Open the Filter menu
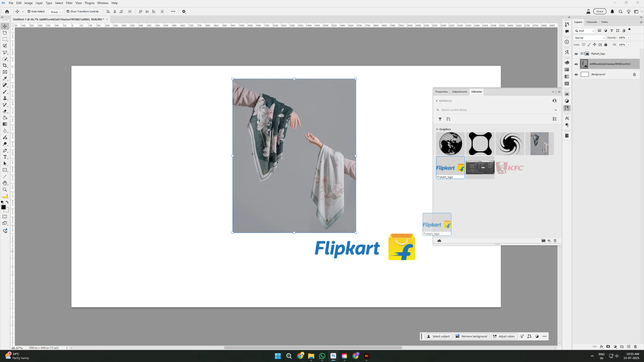This screenshot has width=644, height=362. pyautogui.click(x=69, y=3)
